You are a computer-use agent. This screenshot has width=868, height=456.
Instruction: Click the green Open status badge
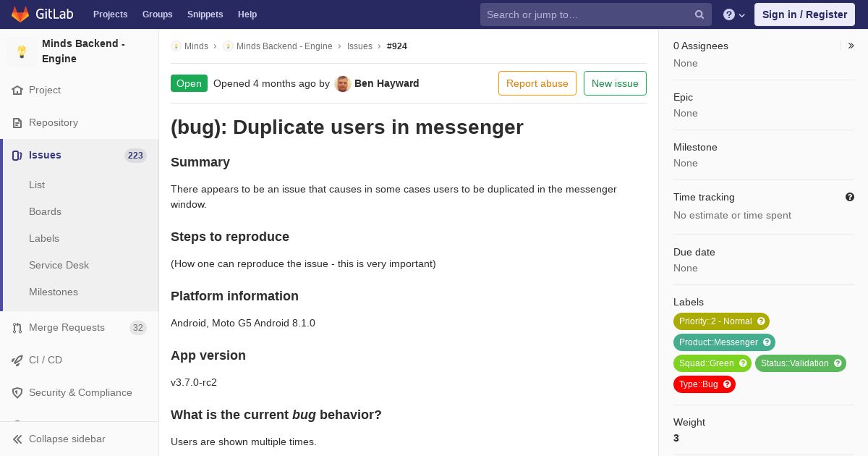click(x=189, y=83)
